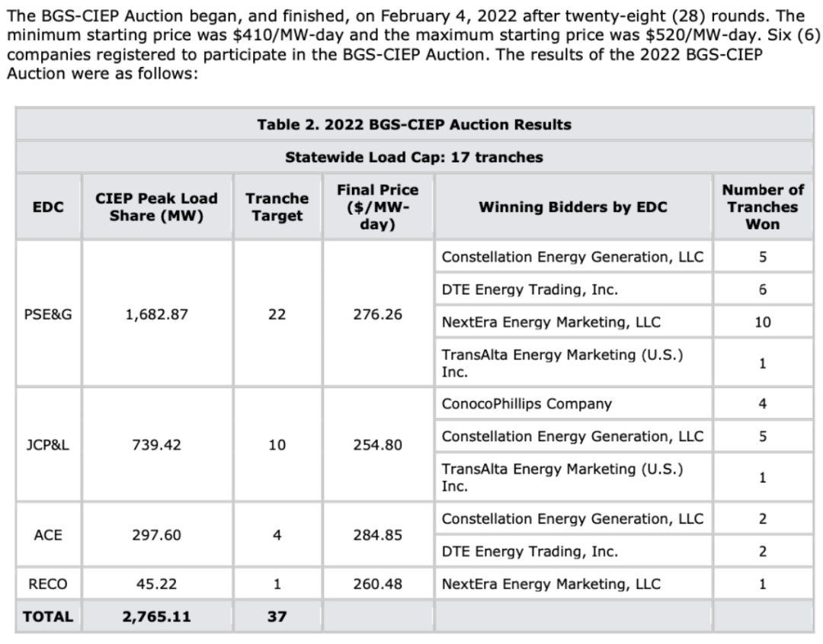
Task: Click the PSE&G peak load value 1,682.87
Action: point(156,314)
